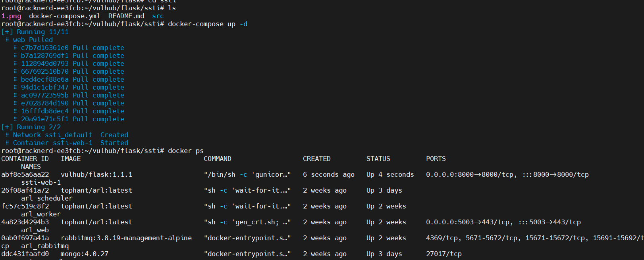Viewport: 644px width, 260px height.
Task: Click the vulhub/flask:1.1.1 image name
Action: (96, 174)
